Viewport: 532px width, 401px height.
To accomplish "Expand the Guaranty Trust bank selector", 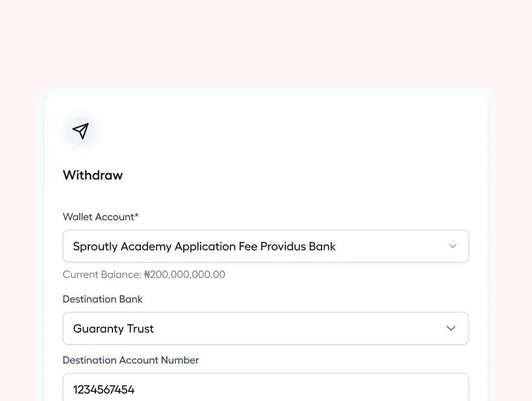I will pos(266,328).
